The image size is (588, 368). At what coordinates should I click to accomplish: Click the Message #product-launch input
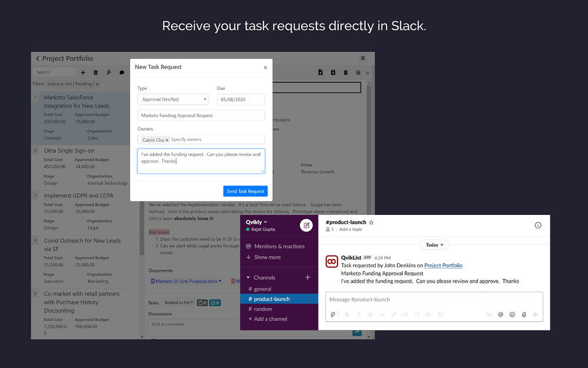tap(434, 300)
